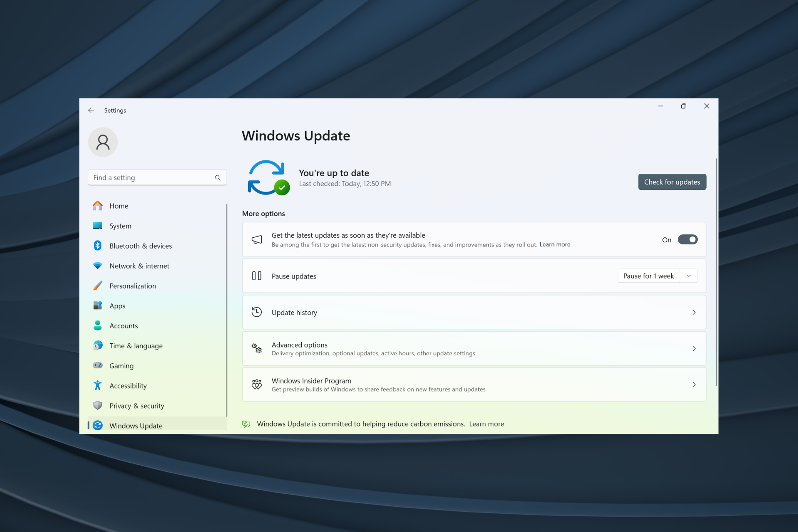Viewport: 798px width, 532px height.
Task: Click the Accounts person icon
Action: coord(98,325)
